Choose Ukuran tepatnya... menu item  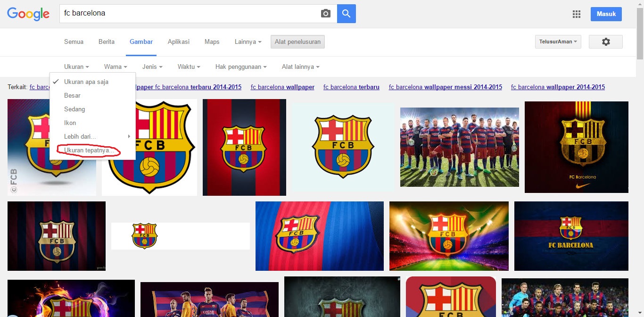coord(92,150)
